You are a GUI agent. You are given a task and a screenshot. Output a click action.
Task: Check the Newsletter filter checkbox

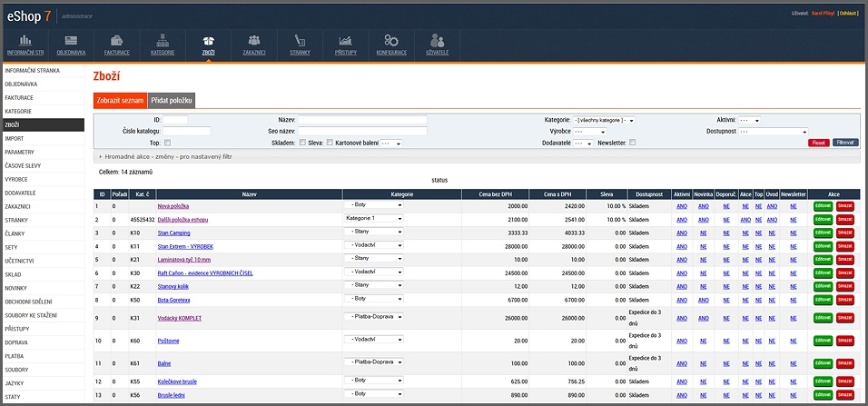click(x=632, y=143)
